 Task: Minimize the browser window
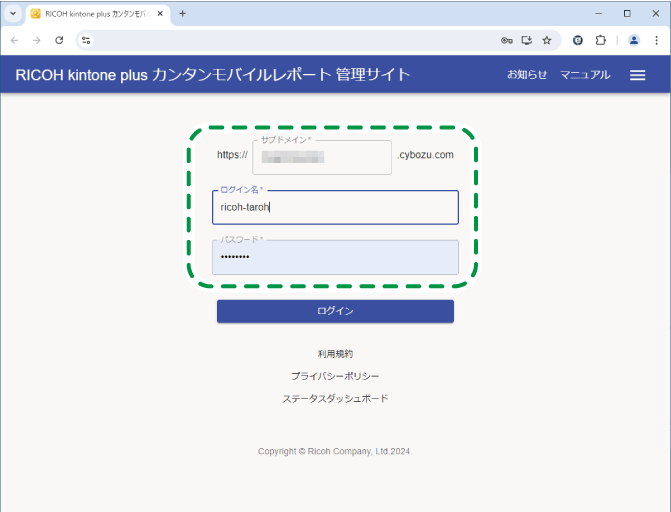click(x=599, y=14)
